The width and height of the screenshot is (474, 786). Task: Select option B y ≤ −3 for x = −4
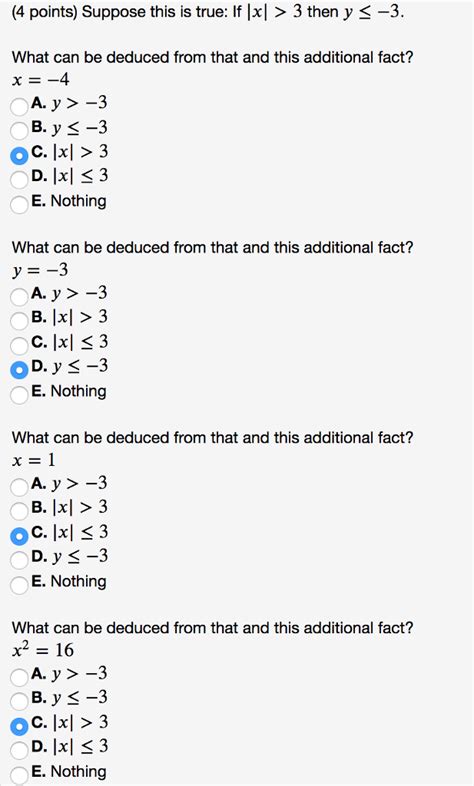click(19, 130)
